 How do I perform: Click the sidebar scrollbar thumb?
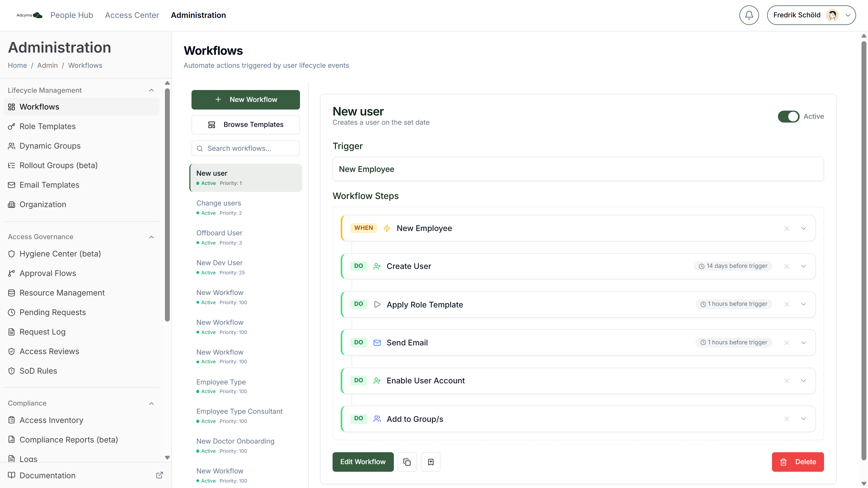tap(167, 205)
